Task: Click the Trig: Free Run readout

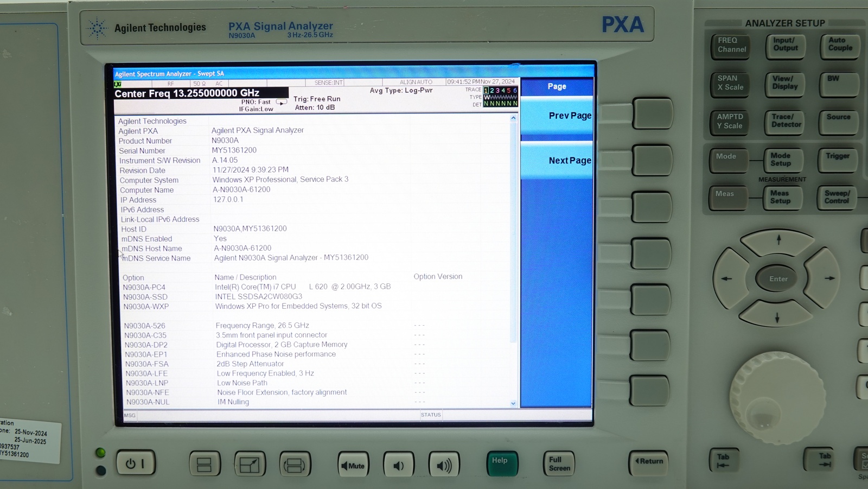Action: click(317, 99)
